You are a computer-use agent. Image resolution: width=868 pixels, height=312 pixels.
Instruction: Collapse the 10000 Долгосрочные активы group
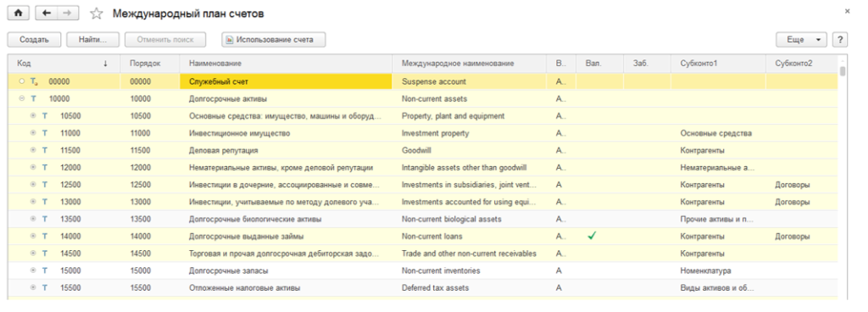21,98
